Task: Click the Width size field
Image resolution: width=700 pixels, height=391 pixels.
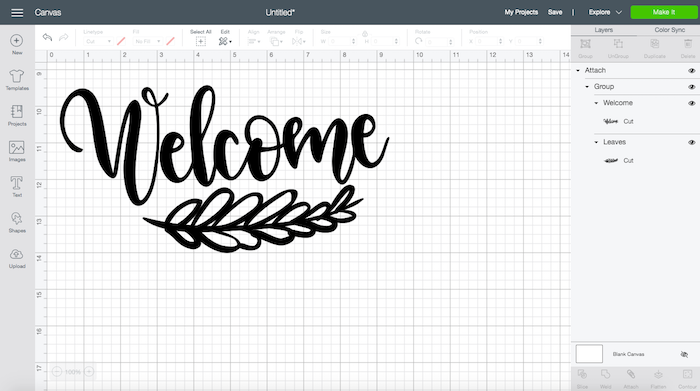Action: coord(342,42)
